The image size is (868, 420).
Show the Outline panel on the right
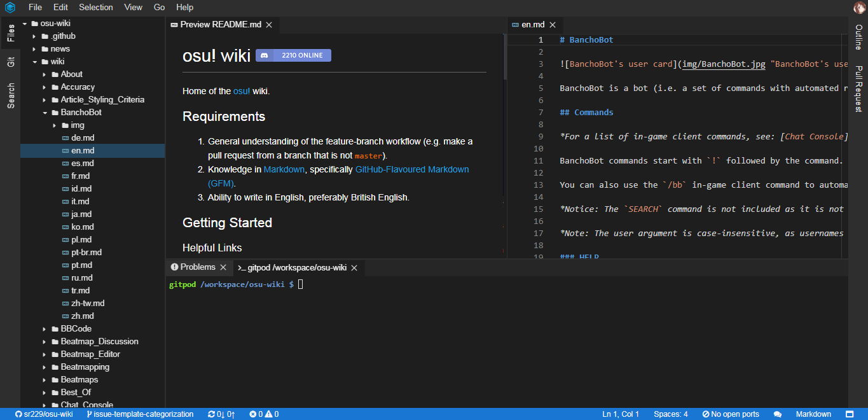[858, 37]
